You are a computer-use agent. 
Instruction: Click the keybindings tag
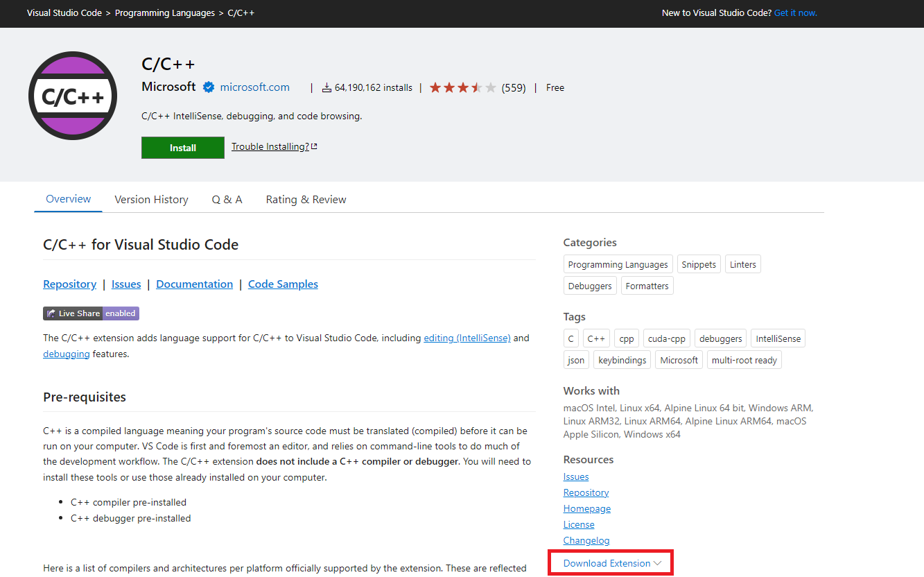point(622,360)
